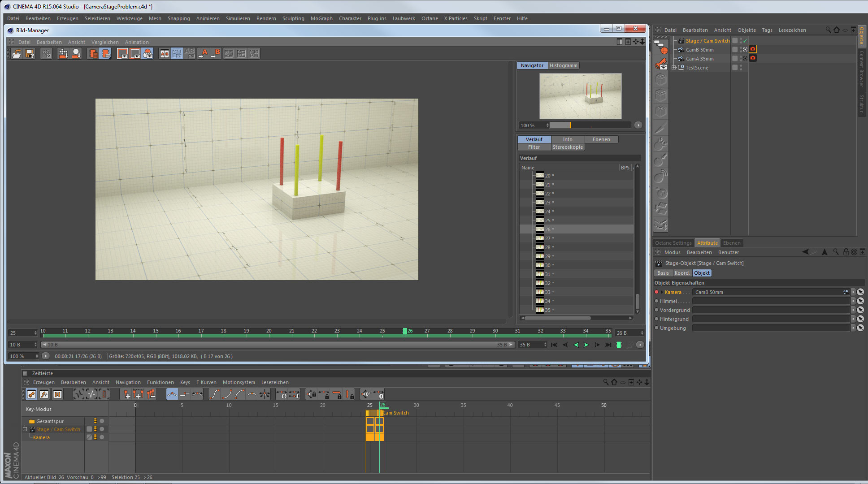Image resolution: width=868 pixels, height=484 pixels.
Task: Toggle Himmel parameter animation circle
Action: point(657,301)
